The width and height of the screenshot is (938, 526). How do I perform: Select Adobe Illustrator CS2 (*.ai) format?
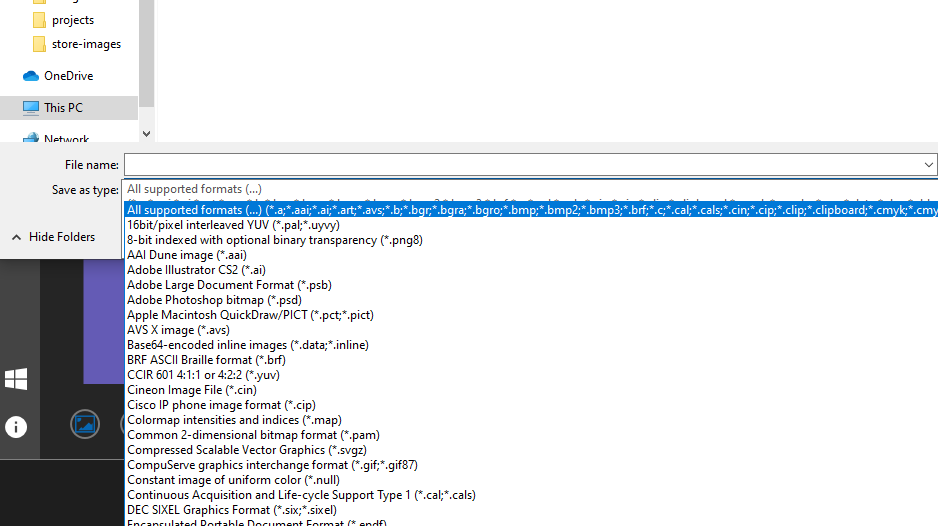196,270
